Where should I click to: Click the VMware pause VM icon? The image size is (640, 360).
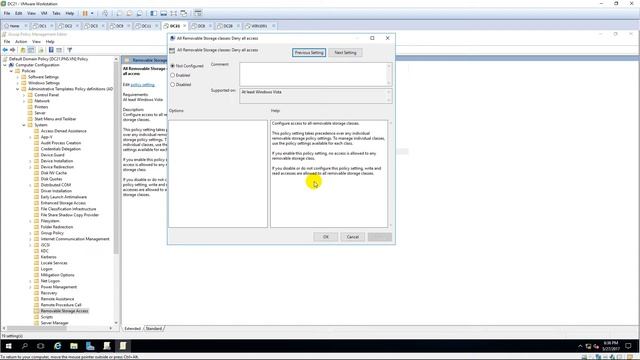pos(85,13)
